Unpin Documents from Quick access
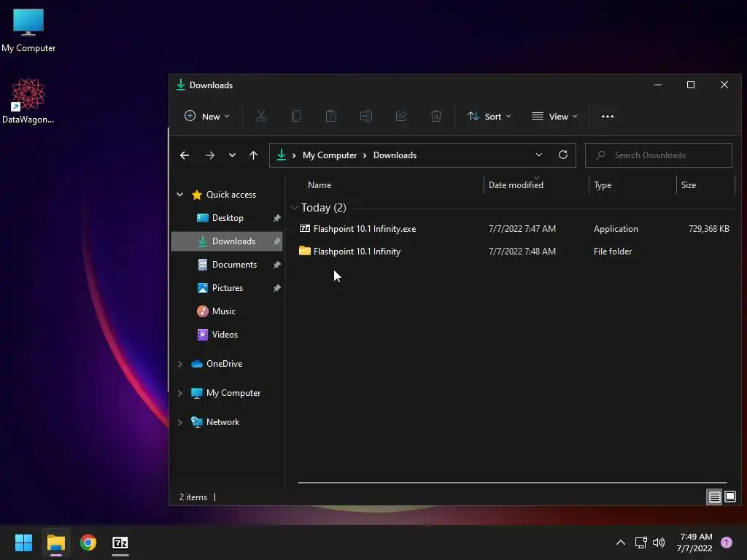Image resolution: width=747 pixels, height=560 pixels. pyautogui.click(x=276, y=265)
